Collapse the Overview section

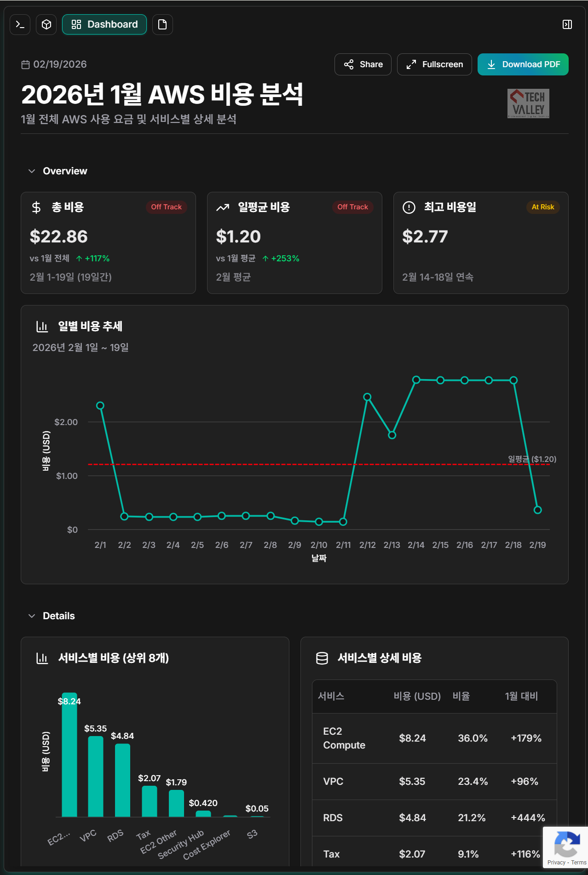(x=32, y=171)
